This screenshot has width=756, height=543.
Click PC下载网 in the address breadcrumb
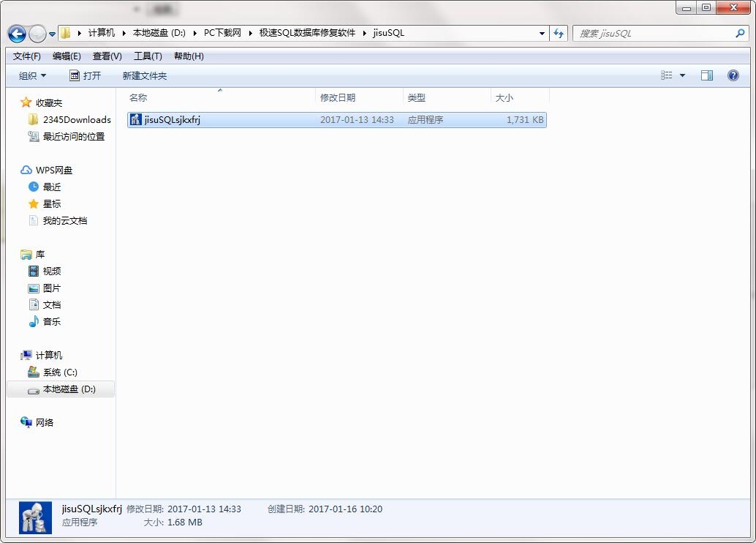(222, 33)
